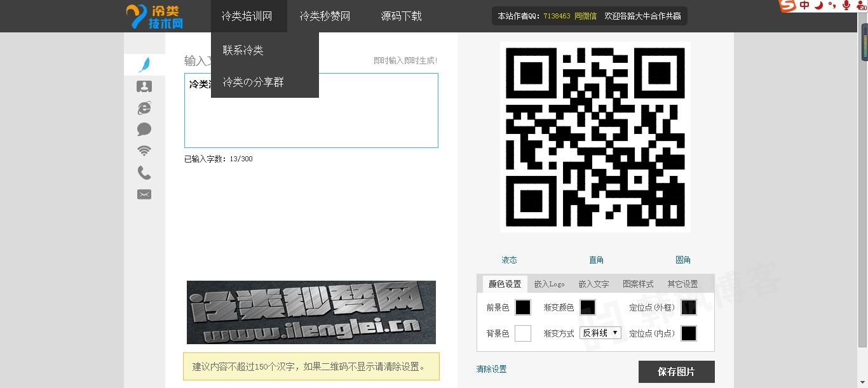Open the 前景色 foreground color swatch
This screenshot has width=868, height=388.
click(x=523, y=307)
